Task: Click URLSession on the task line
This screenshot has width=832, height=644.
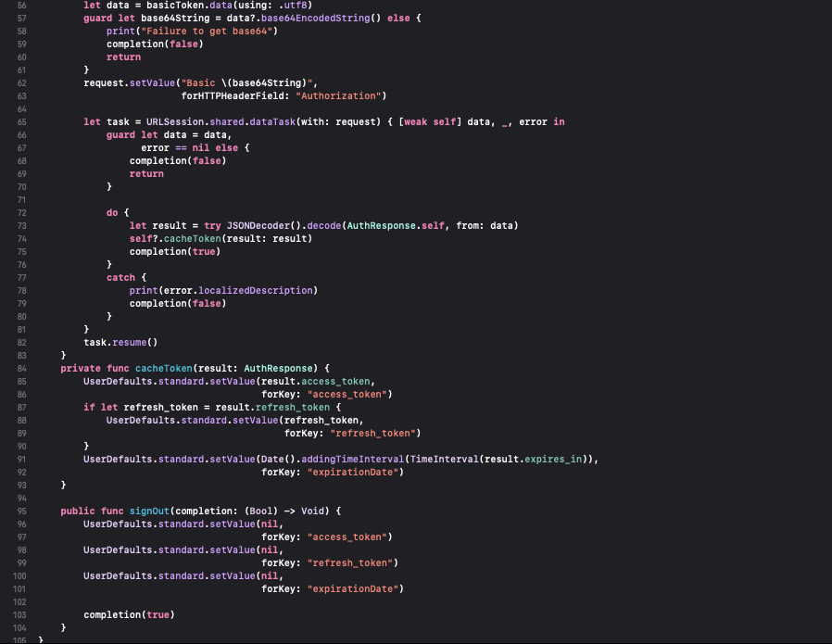Action: (x=175, y=122)
